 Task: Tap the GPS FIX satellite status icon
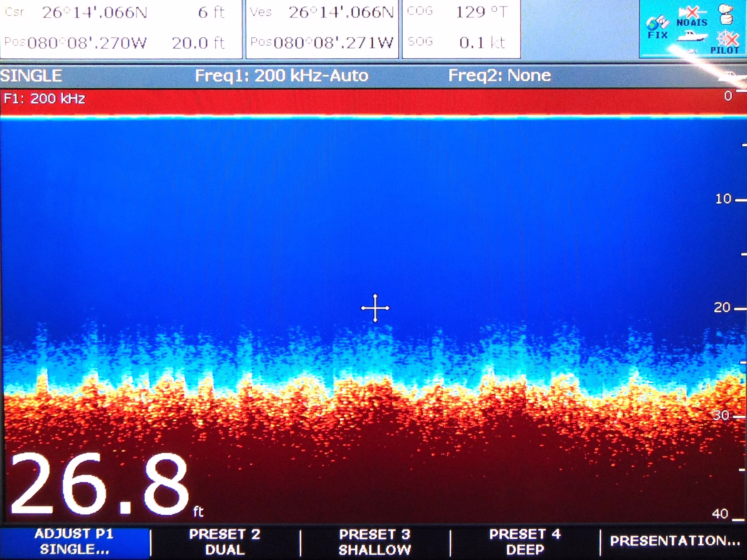tap(657, 27)
